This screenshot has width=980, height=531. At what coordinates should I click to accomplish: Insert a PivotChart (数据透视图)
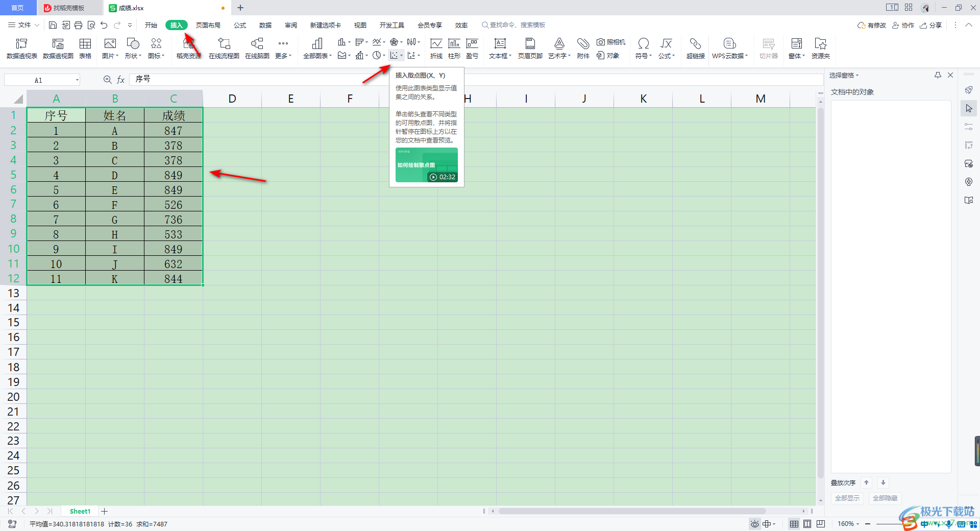pyautogui.click(x=58, y=49)
